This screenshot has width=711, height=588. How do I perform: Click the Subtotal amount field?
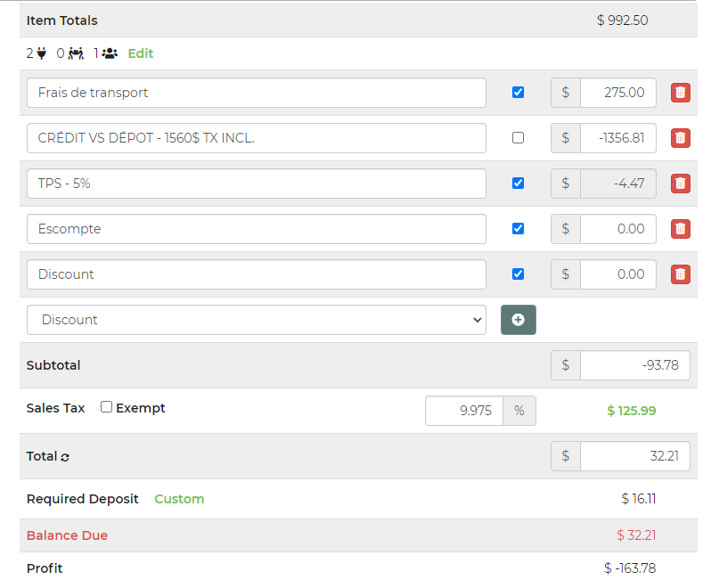click(633, 365)
